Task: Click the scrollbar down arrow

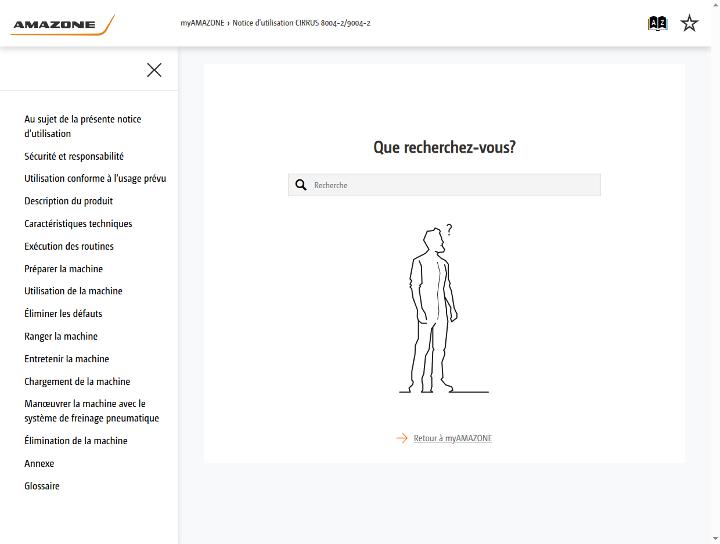Action: tap(715, 538)
